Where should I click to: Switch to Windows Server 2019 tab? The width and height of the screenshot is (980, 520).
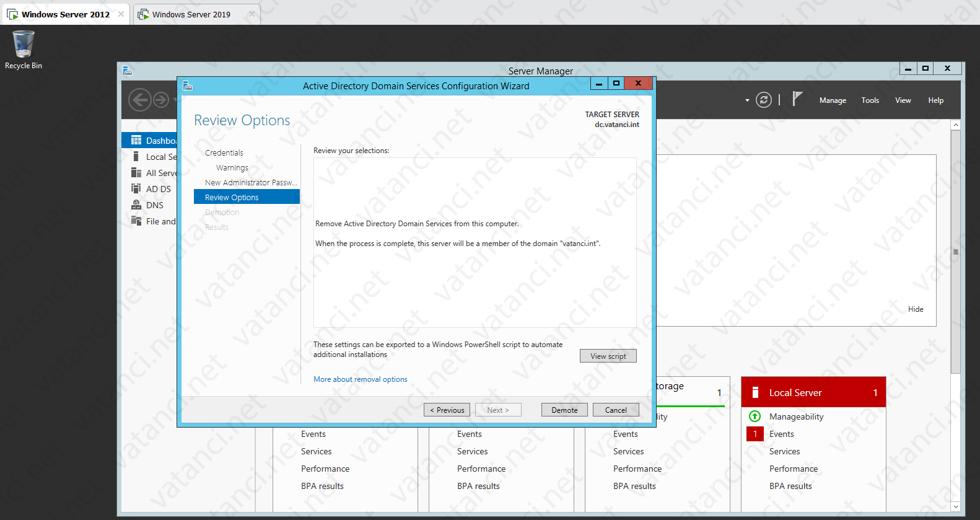pos(196,14)
